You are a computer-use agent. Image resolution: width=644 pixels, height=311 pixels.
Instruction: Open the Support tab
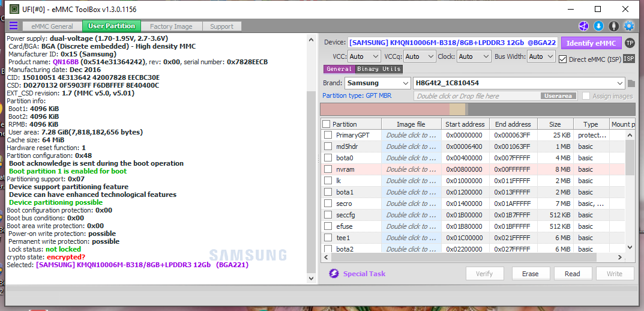[222, 26]
